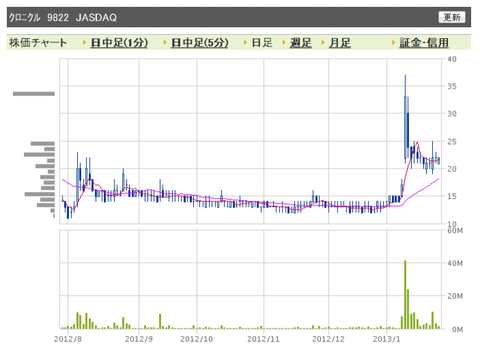Click the 2012/8 date axis label
The height and width of the screenshot is (362, 480).
(68, 339)
